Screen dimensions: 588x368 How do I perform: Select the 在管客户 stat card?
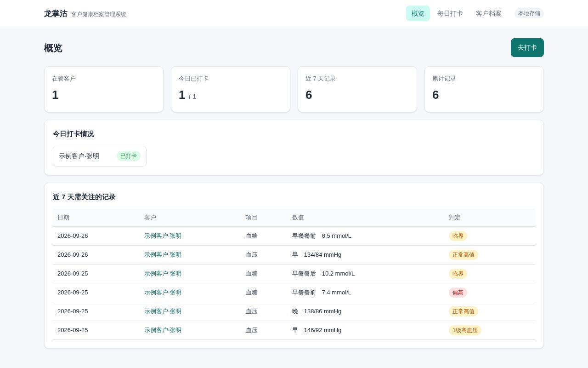tap(104, 89)
